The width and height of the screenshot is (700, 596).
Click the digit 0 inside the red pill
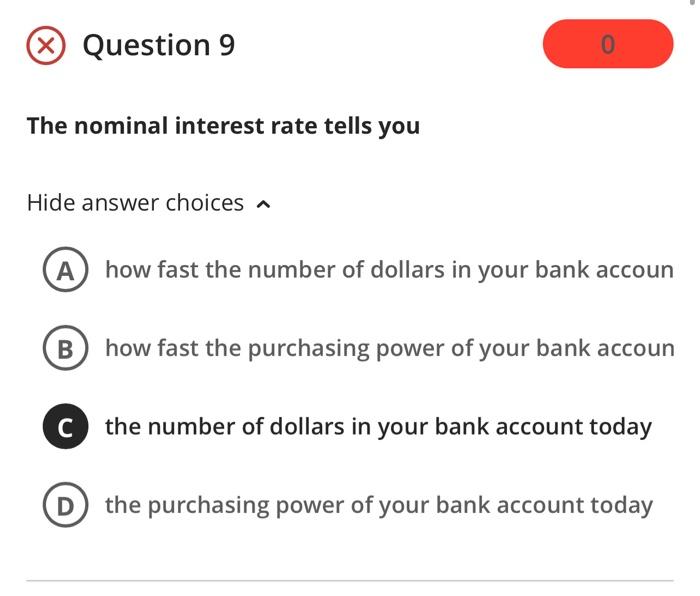tap(608, 45)
